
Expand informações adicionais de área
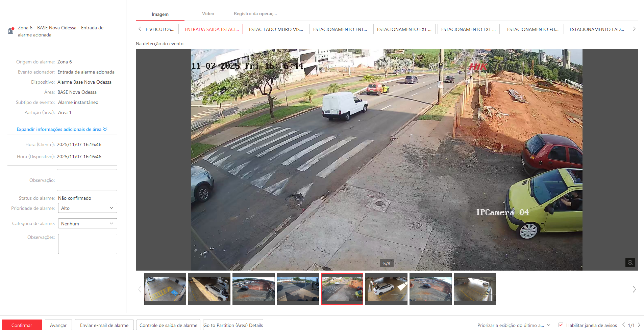click(61, 129)
